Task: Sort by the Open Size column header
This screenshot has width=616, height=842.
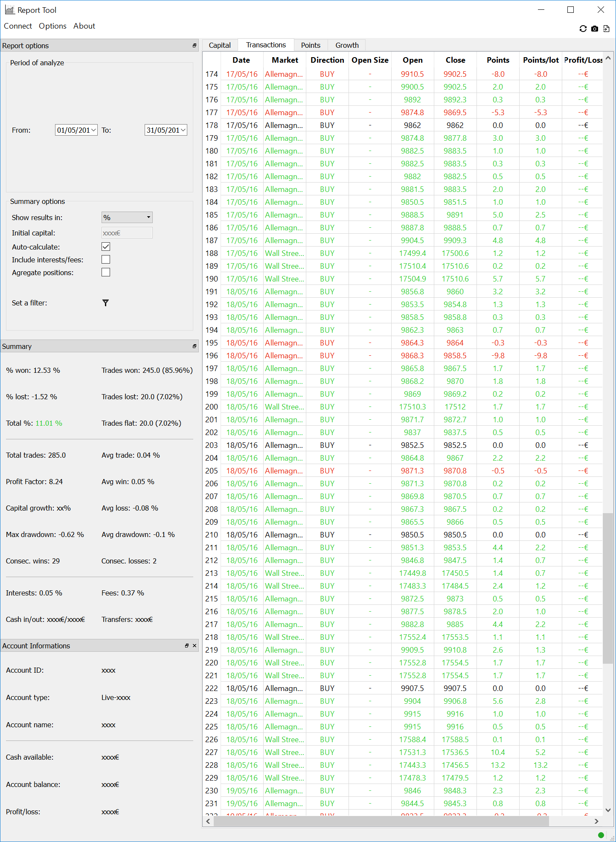Action: 370,60
